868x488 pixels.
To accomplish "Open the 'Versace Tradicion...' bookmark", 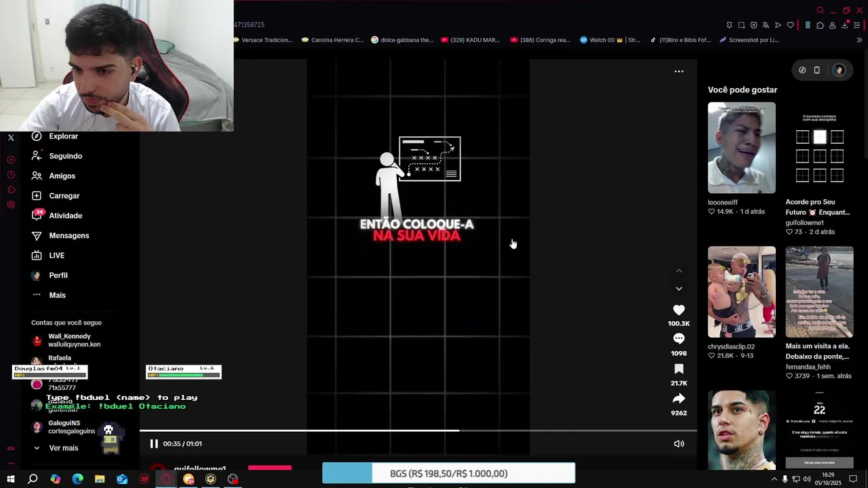I will pyautogui.click(x=263, y=40).
